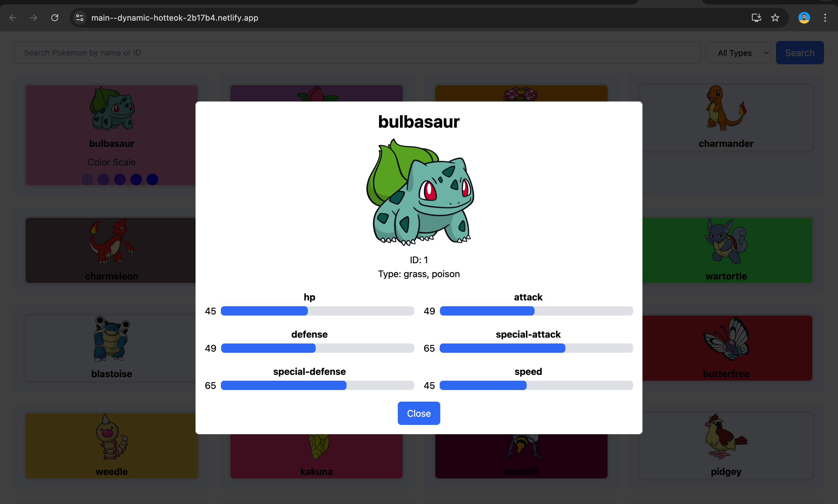Click the hp stat bar
The width and height of the screenshot is (838, 504).
coord(317,311)
